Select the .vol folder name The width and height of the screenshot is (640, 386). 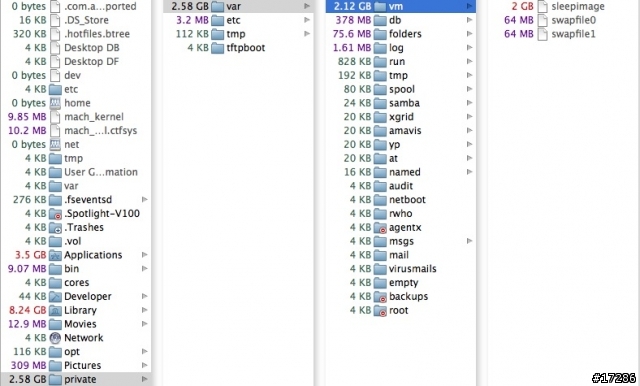pyautogui.click(x=73, y=241)
